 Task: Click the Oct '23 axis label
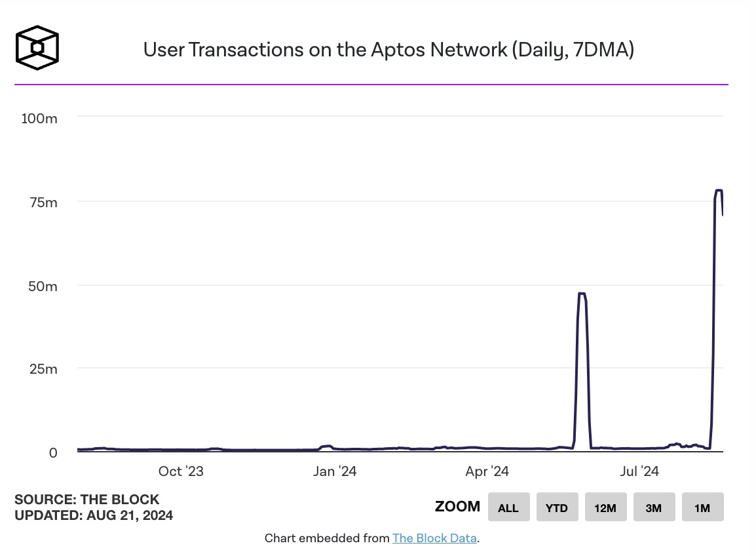181,471
